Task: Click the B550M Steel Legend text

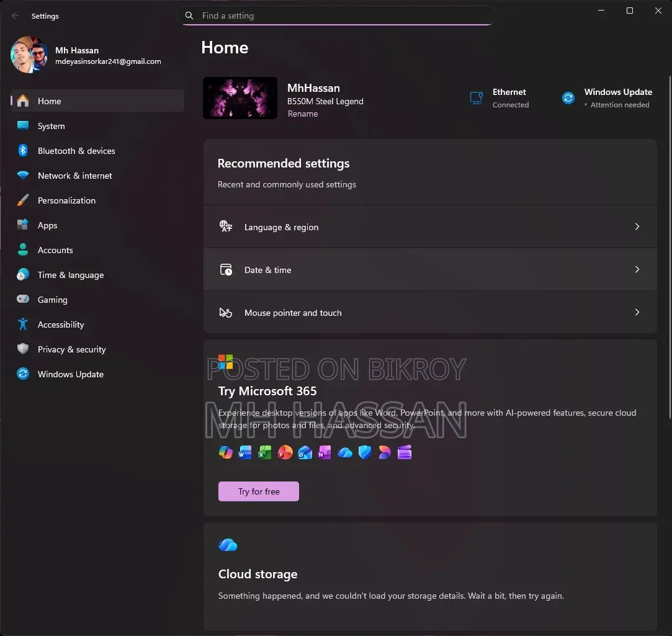Action: point(325,101)
